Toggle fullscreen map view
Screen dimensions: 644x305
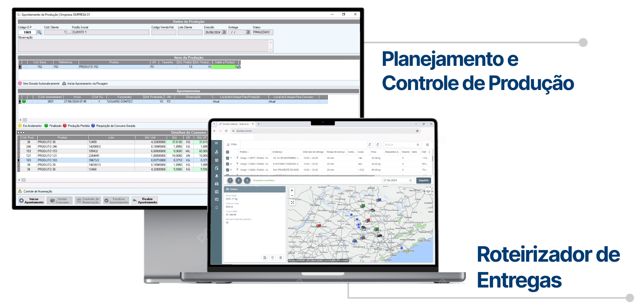292,202
